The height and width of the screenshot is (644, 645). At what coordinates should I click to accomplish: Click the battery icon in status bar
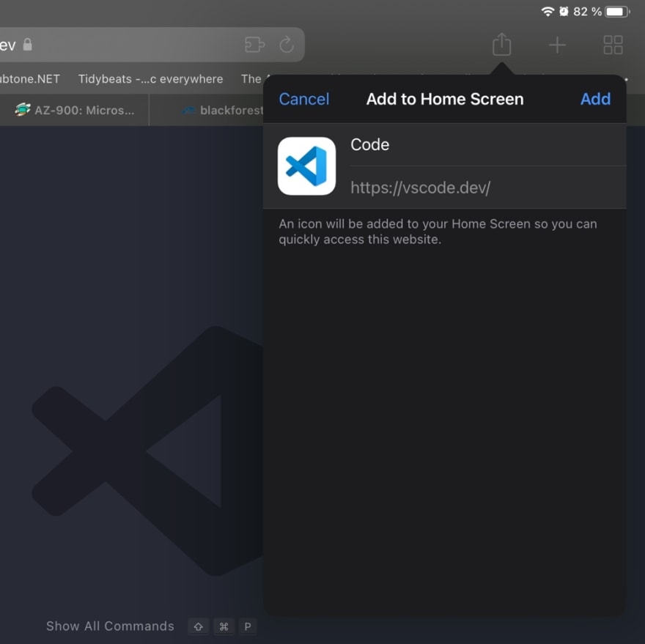617,12
